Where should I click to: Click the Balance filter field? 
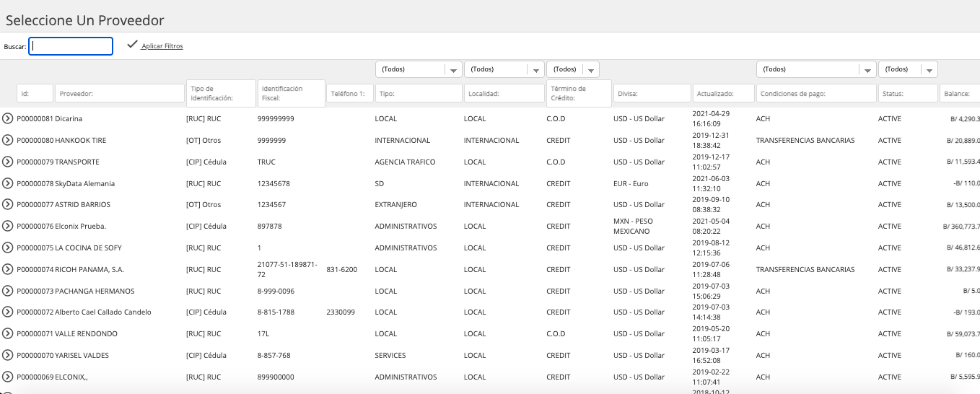tap(959, 93)
